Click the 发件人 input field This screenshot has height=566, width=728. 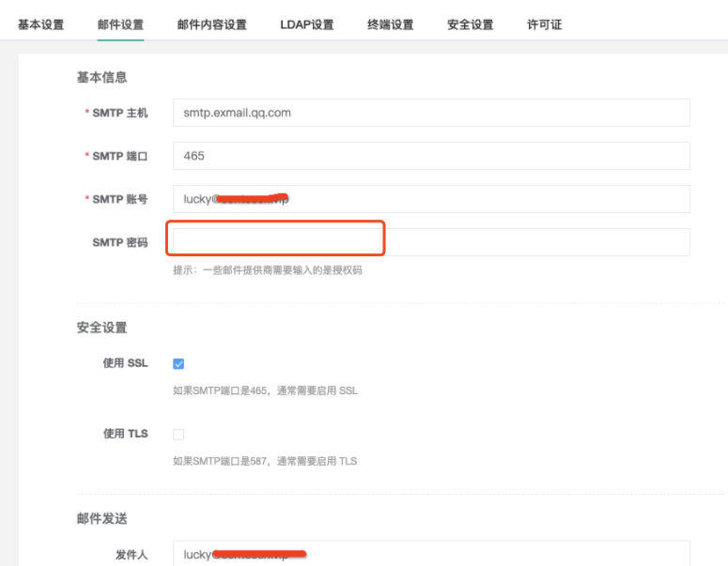(x=431, y=554)
